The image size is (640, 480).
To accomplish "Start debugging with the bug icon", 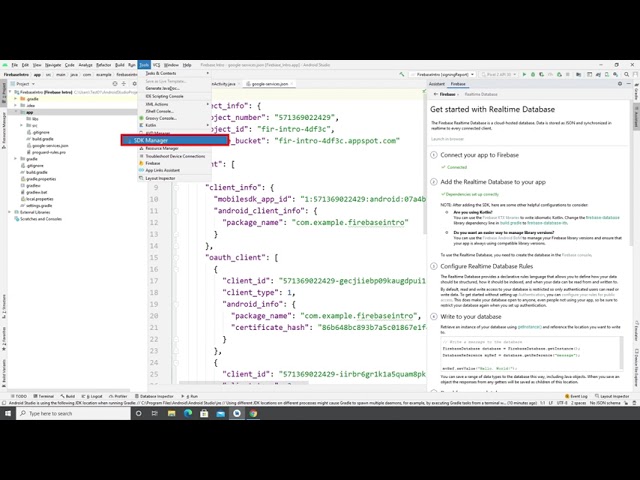I will (x=533, y=75).
